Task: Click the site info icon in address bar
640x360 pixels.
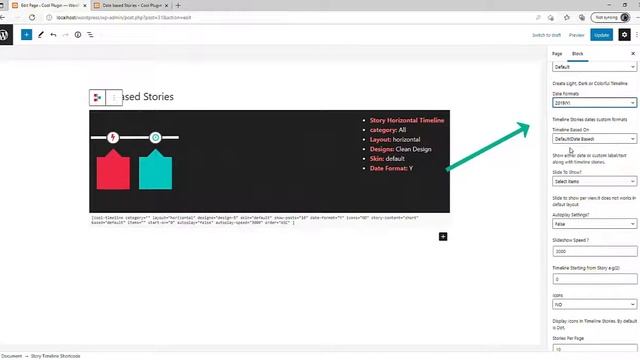Action: tap(49, 18)
